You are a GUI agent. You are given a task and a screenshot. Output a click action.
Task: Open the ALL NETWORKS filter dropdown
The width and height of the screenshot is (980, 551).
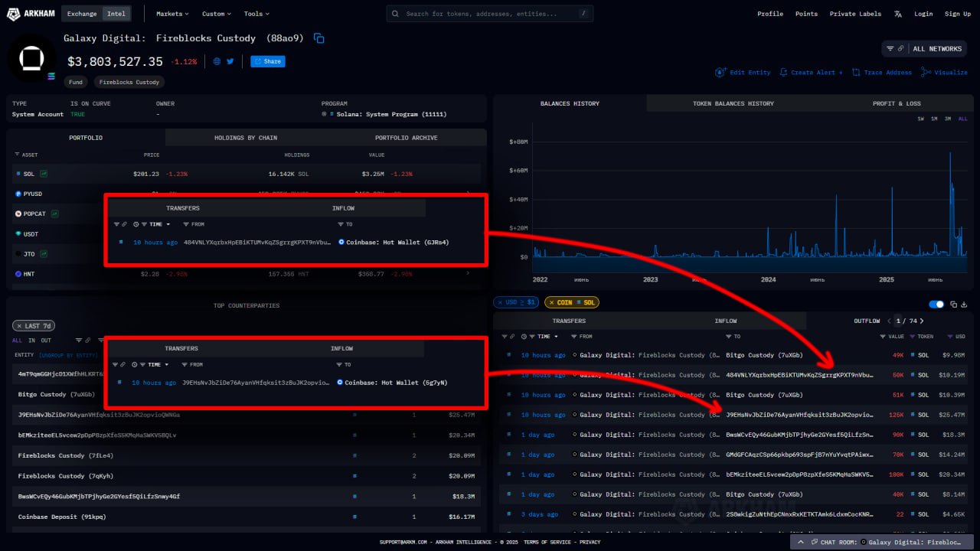click(924, 49)
